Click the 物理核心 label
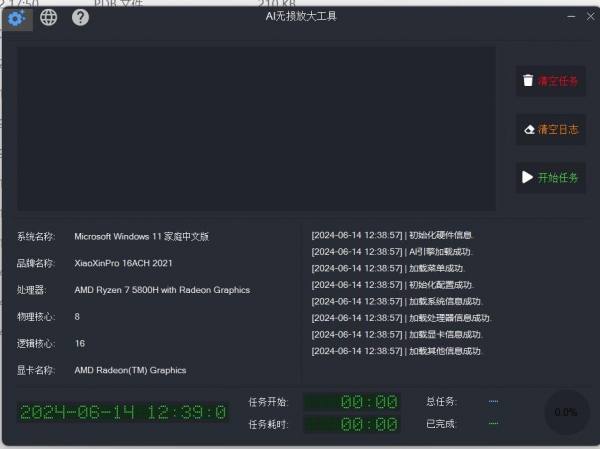600x449 pixels. [x=36, y=317]
